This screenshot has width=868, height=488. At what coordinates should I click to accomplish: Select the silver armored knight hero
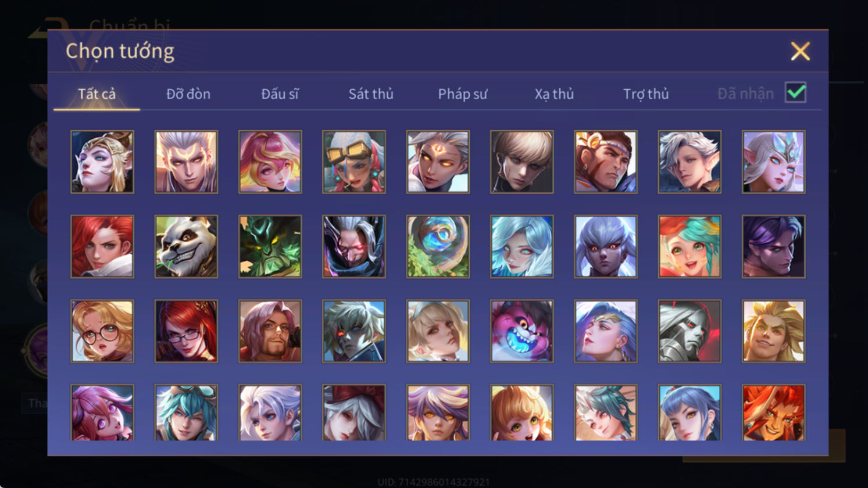coord(690,331)
